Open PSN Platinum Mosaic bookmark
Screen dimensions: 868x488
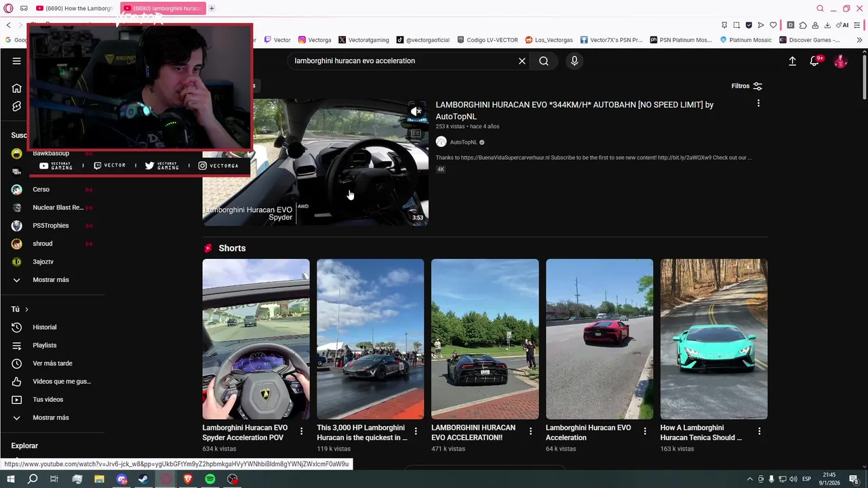tap(681, 40)
